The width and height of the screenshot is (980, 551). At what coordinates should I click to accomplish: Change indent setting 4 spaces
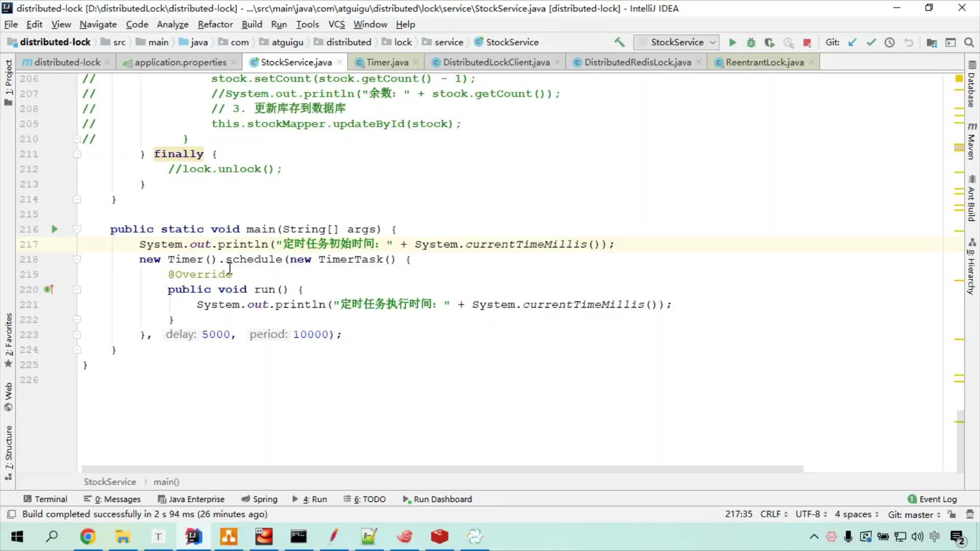[856, 514]
